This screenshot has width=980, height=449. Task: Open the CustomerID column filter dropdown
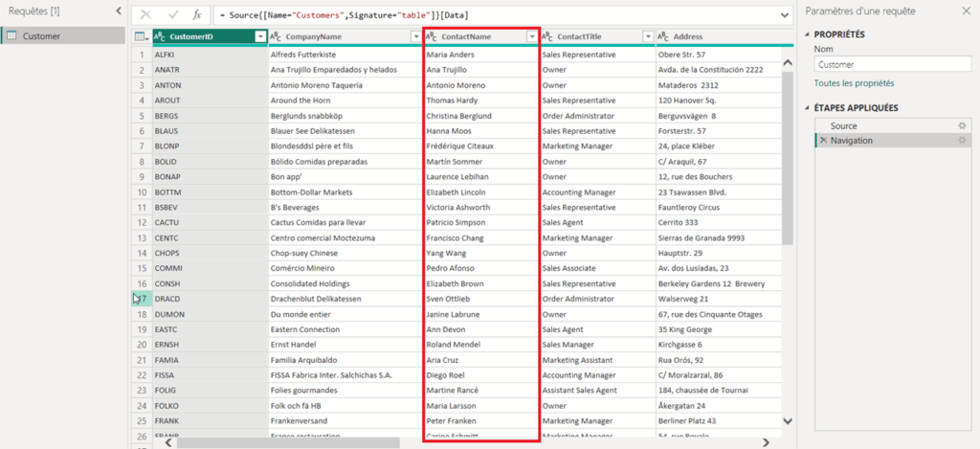click(x=259, y=36)
